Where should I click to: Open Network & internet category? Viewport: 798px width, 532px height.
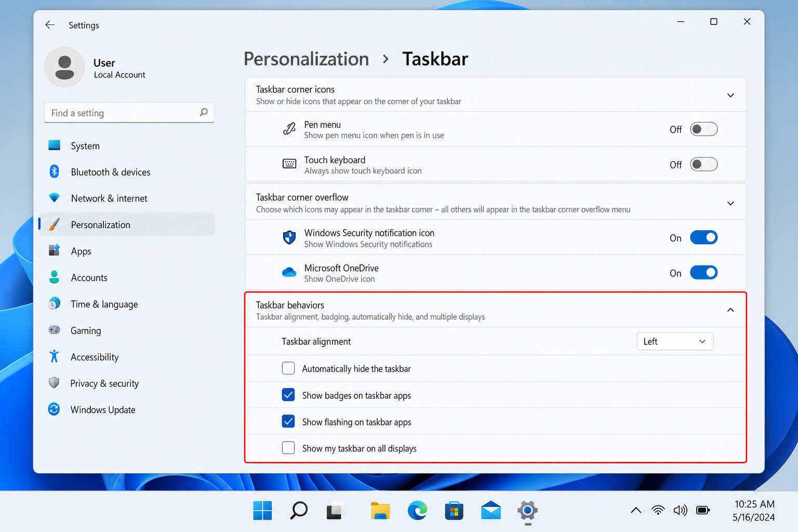coord(127,198)
